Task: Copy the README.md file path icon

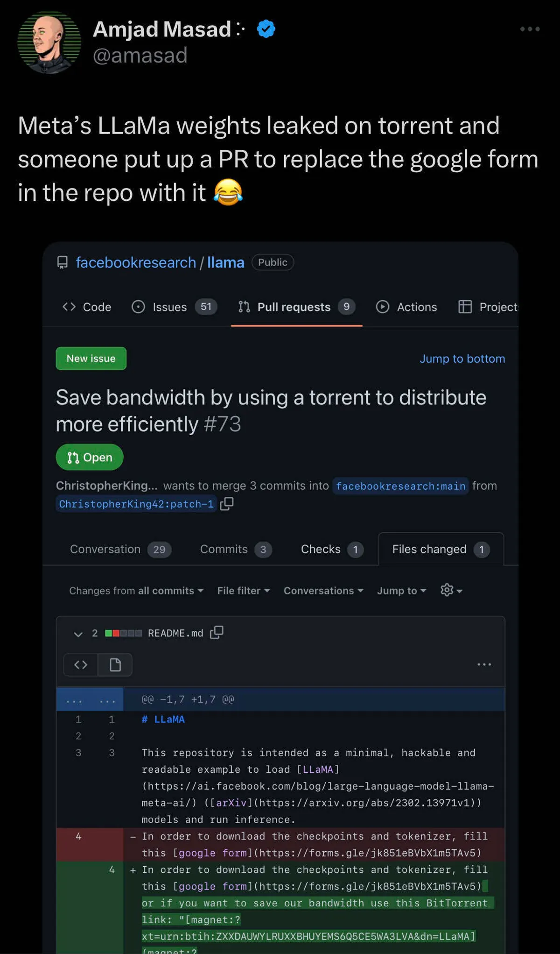Action: tap(217, 633)
